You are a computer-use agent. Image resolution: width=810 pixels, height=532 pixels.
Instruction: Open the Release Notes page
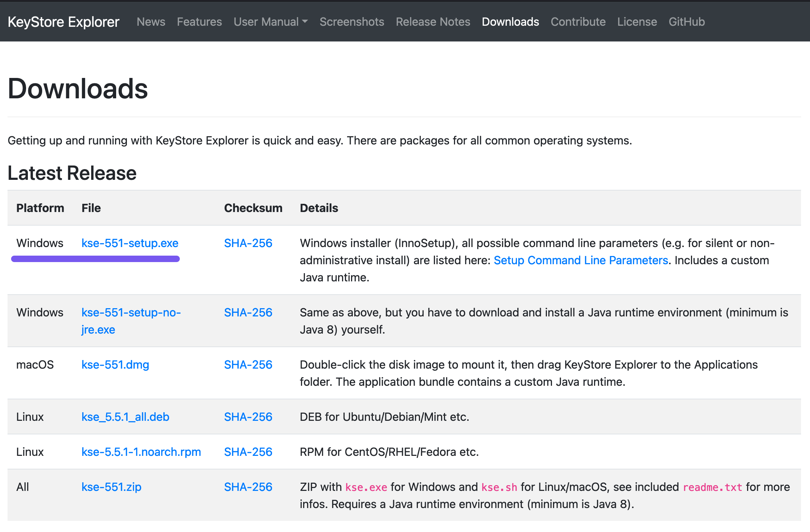coord(433,22)
